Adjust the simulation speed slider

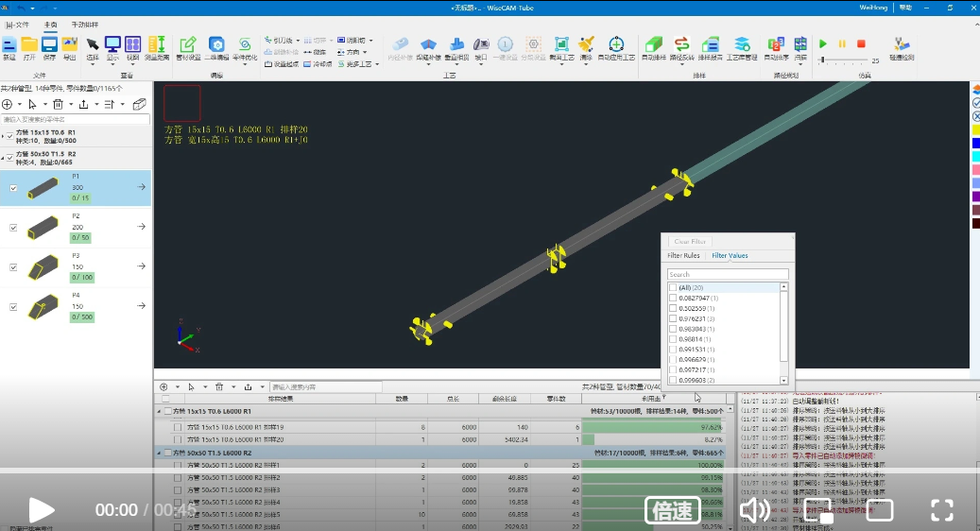821,60
